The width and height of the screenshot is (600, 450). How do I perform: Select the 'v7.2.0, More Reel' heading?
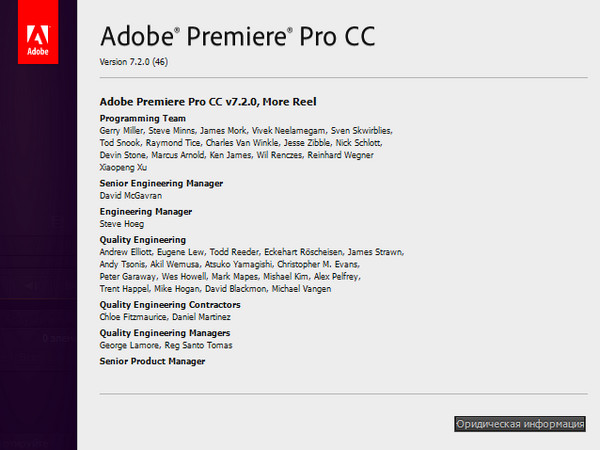click(272, 101)
